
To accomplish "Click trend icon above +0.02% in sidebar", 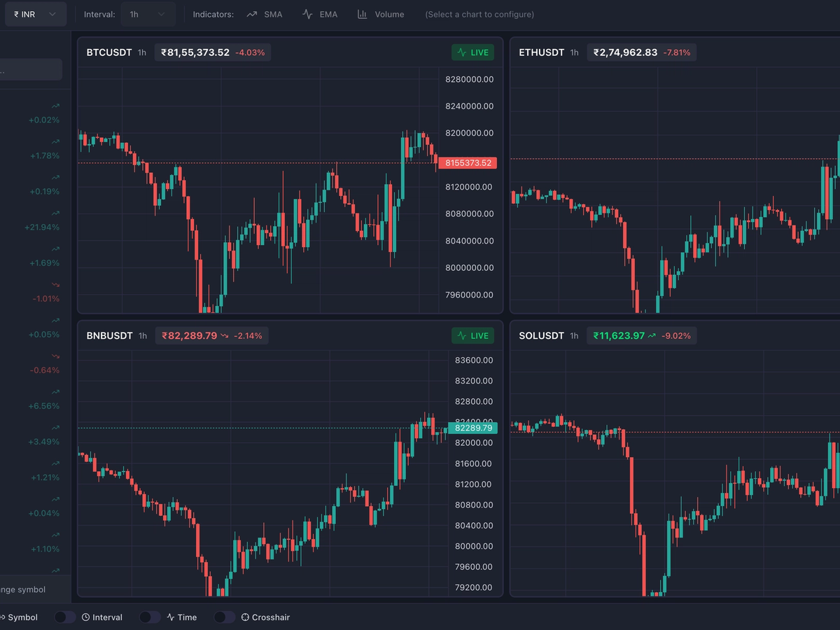I will point(55,105).
